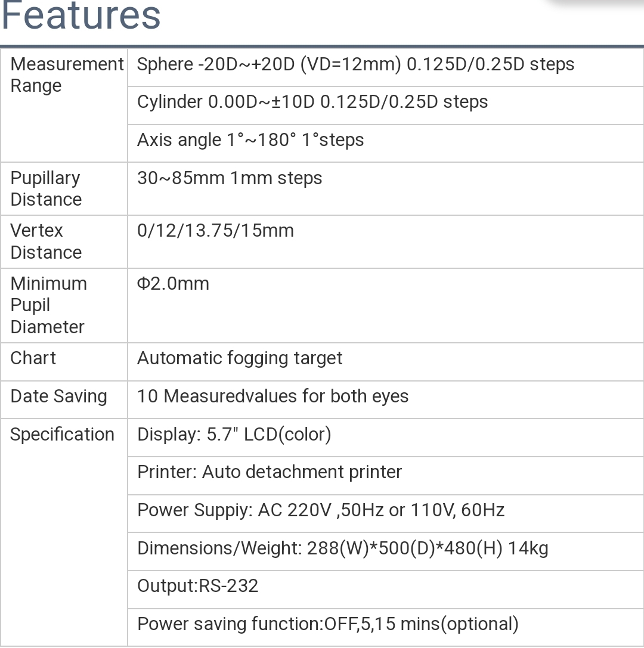The image size is (644, 648).
Task: Click the Date Saving label
Action: click(58, 396)
